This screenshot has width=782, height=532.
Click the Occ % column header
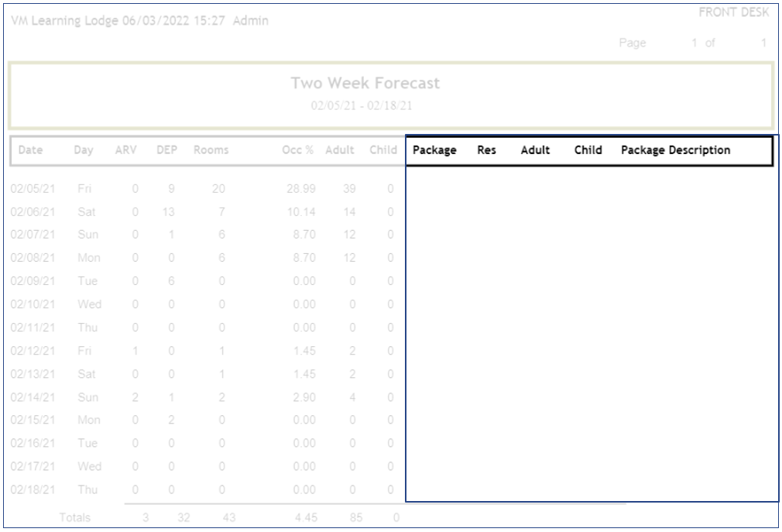[298, 150]
